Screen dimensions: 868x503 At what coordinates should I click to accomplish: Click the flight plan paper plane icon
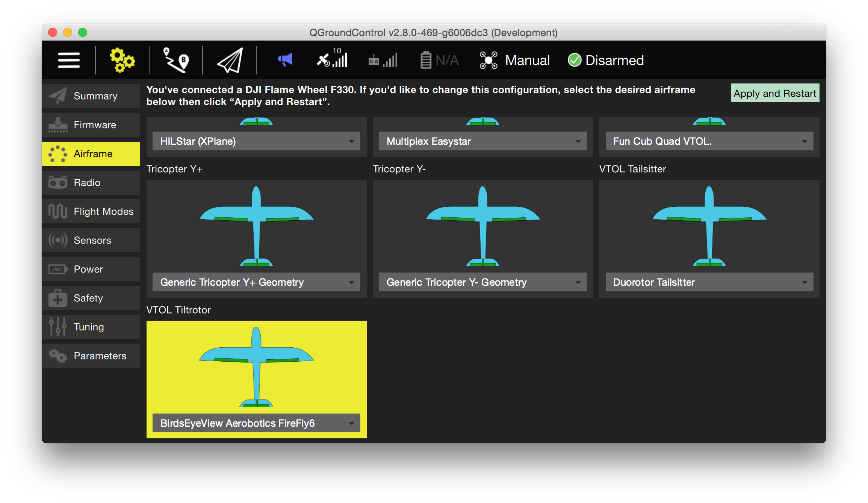click(229, 60)
